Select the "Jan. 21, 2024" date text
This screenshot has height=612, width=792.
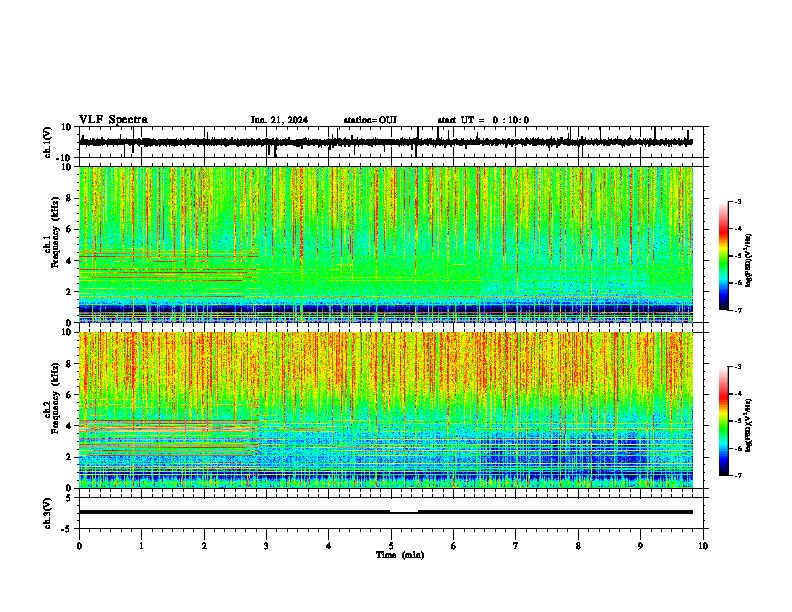point(279,120)
